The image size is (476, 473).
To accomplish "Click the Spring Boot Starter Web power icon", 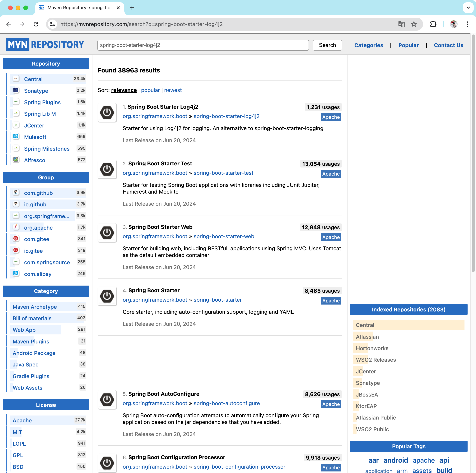I will click(107, 233).
